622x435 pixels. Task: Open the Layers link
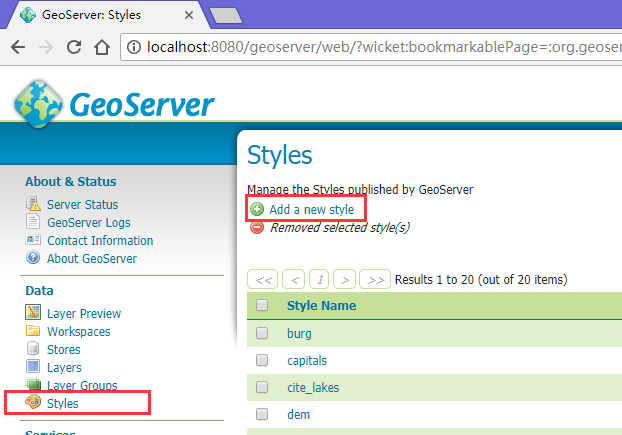(64, 368)
